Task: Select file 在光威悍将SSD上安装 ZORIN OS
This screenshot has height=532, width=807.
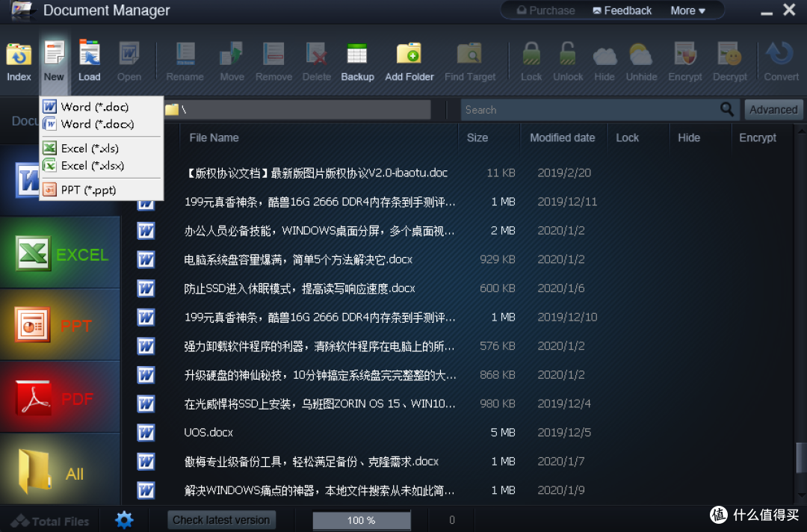Action: pos(320,404)
